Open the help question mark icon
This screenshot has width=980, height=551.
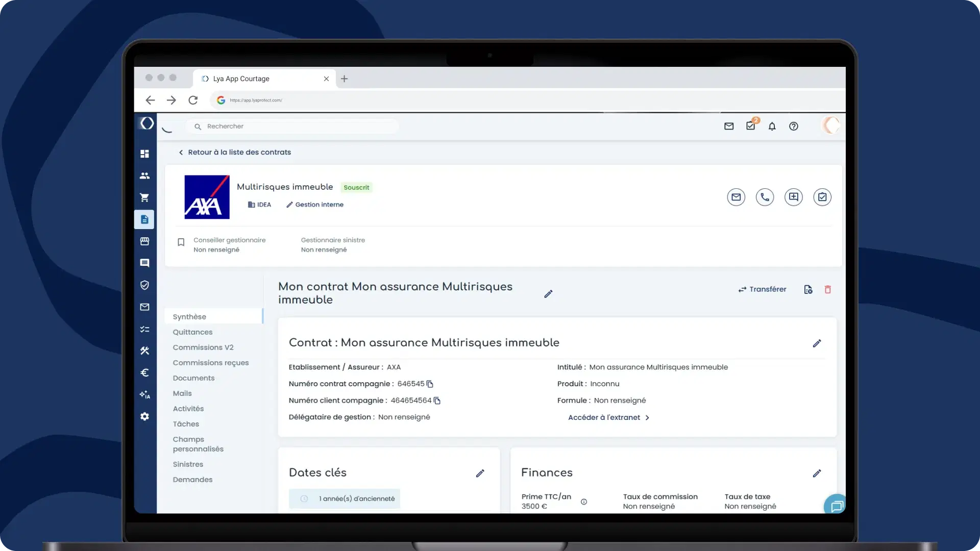[x=793, y=126]
